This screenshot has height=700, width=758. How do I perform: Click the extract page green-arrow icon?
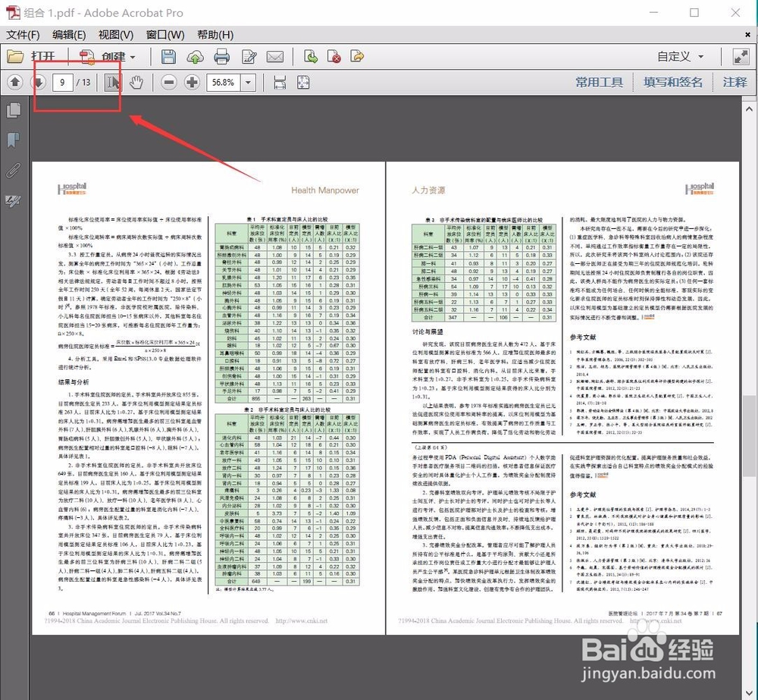[311, 57]
